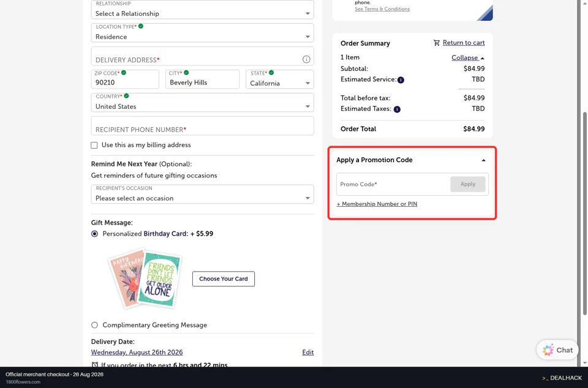Viewport: 588px width, 388px height.
Task: Click the Birthday Card link text
Action: click(x=165, y=234)
